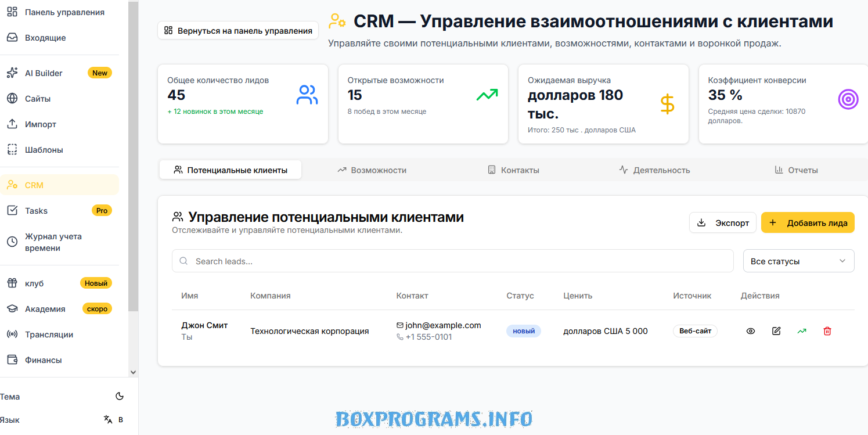Open the Отчеты tab
868x435 pixels.
(x=796, y=170)
